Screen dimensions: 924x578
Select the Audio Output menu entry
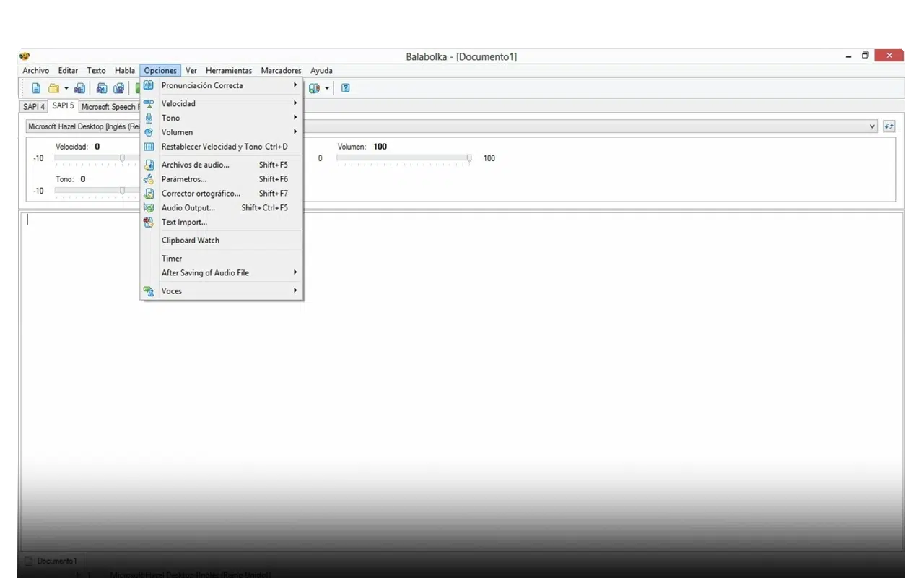pyautogui.click(x=222, y=208)
